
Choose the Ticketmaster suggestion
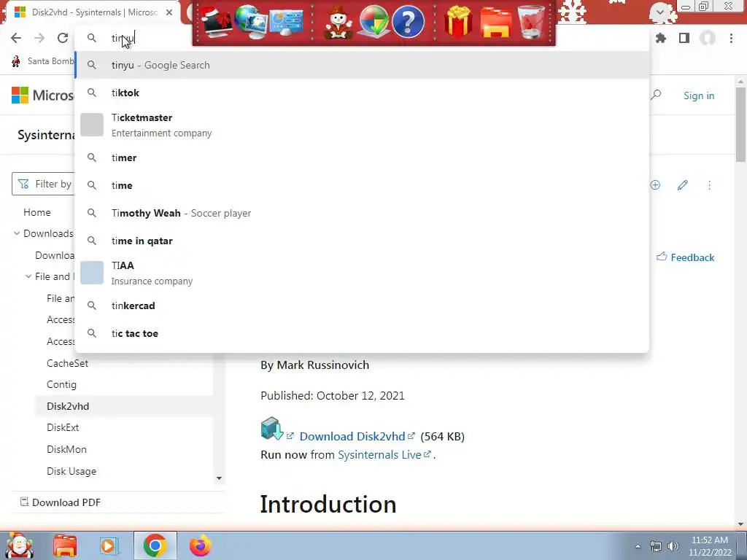tap(362, 125)
